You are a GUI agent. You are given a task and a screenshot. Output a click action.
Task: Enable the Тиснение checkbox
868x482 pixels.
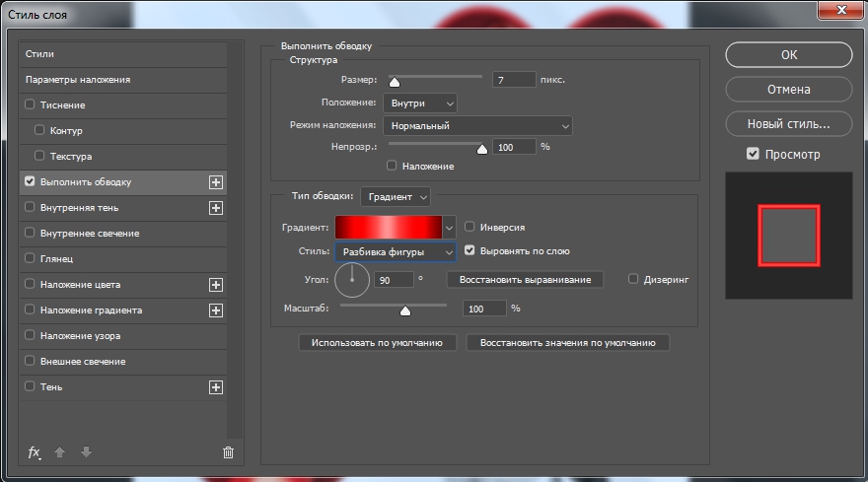[30, 104]
